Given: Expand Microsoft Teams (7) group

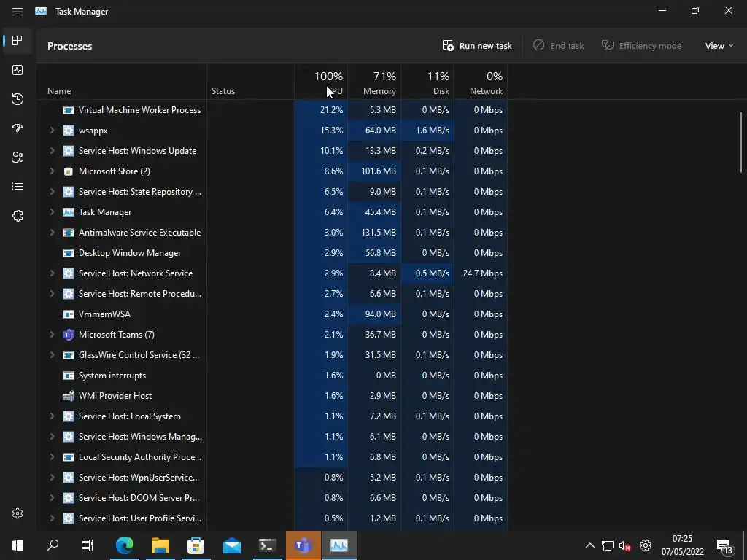Looking at the screenshot, I should coord(52,335).
